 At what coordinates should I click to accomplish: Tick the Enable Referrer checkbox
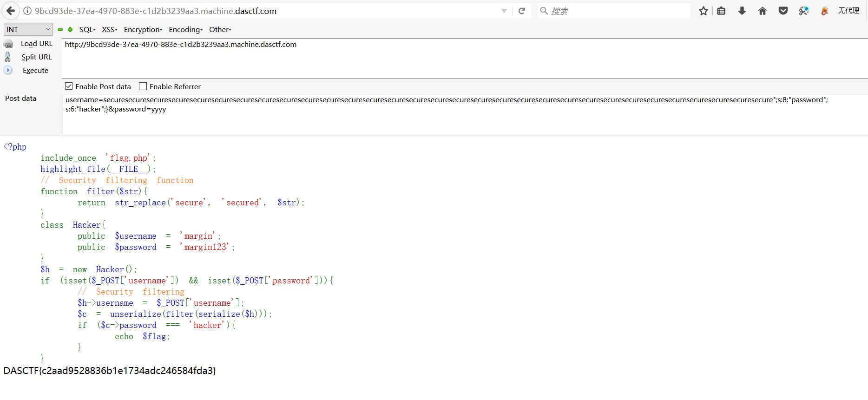coord(143,86)
